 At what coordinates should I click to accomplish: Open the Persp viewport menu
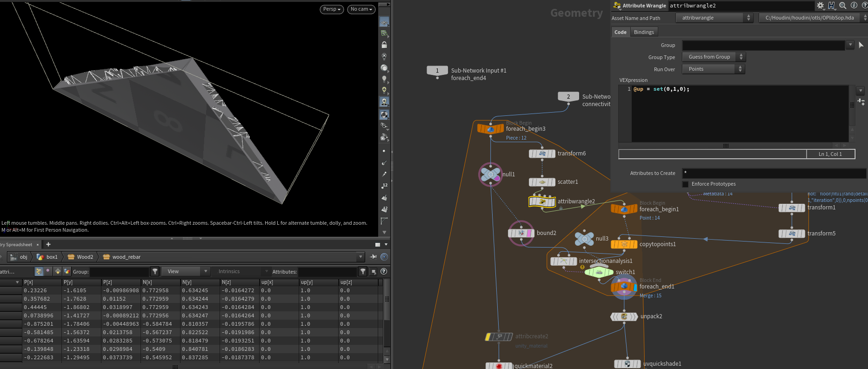point(332,9)
